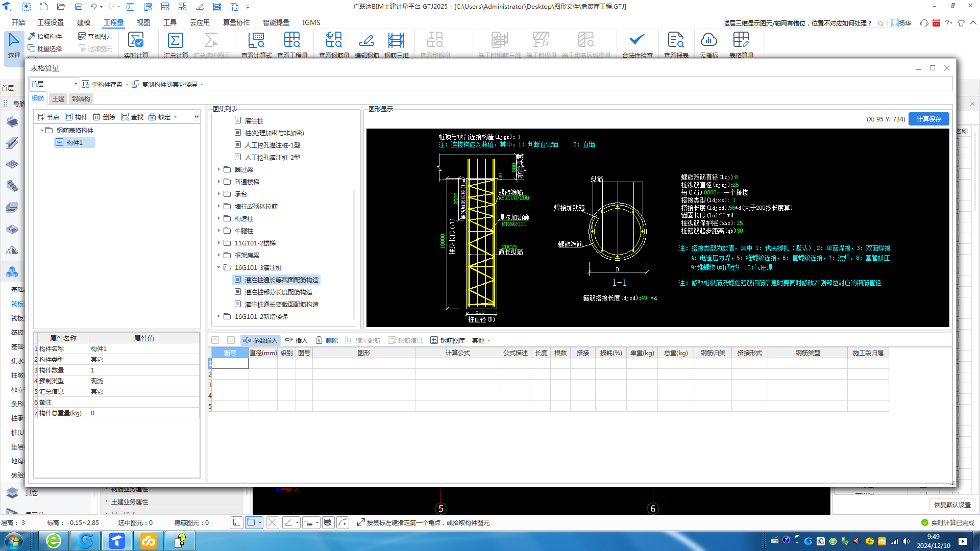Expand 11G101-2楼梯 folder

pos(219,243)
